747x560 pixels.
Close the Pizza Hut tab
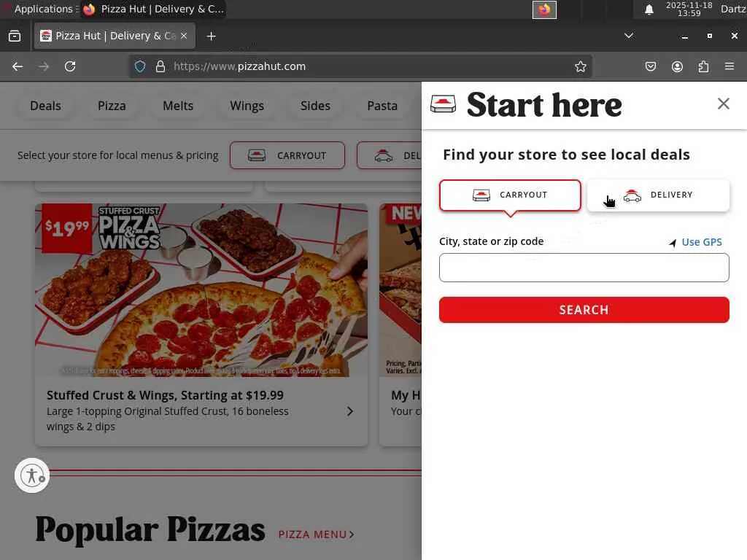(x=184, y=36)
